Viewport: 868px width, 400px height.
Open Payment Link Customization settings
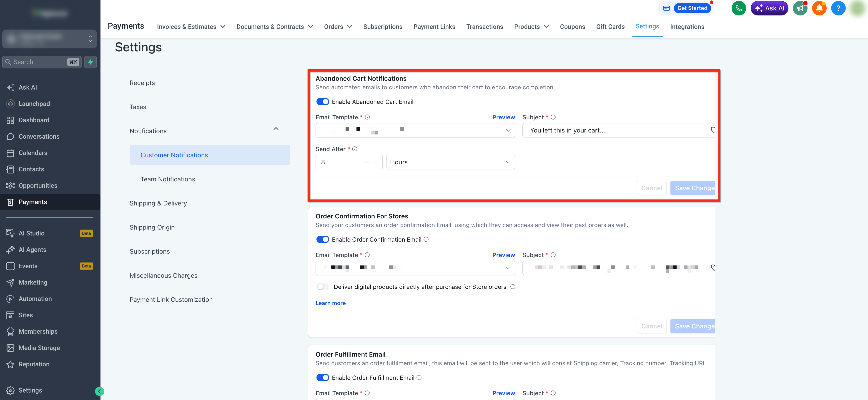(171, 300)
